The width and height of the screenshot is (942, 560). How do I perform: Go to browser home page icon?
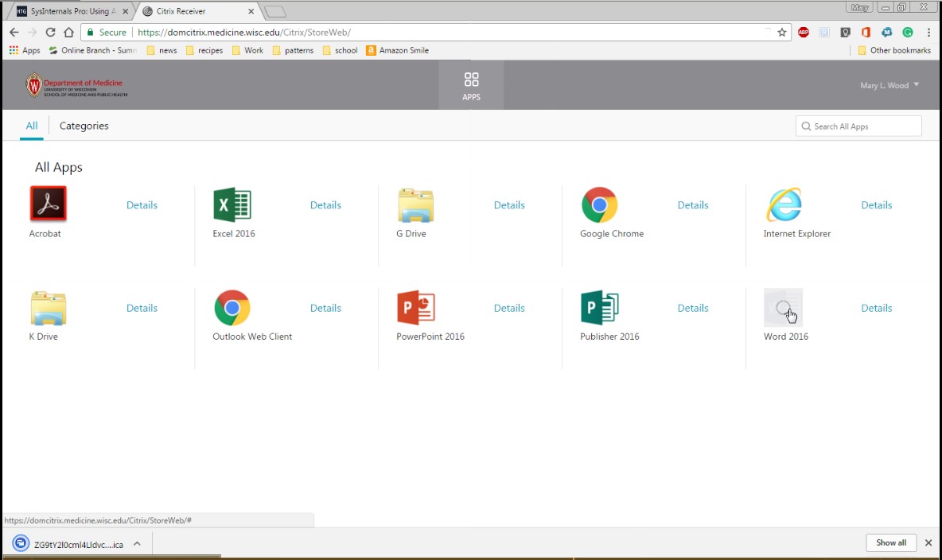click(x=68, y=33)
